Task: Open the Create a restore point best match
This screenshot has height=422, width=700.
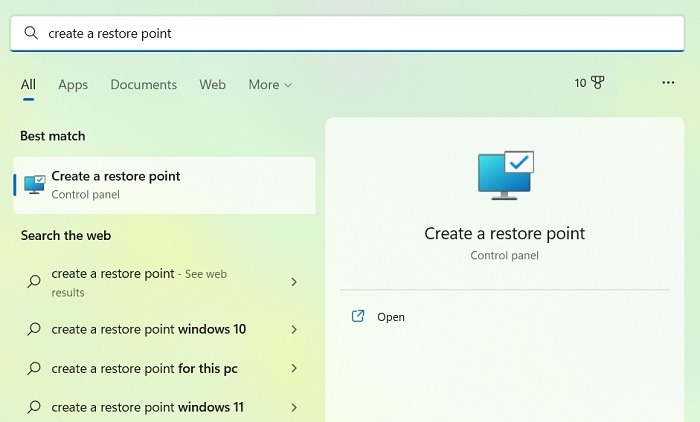Action: [x=164, y=185]
